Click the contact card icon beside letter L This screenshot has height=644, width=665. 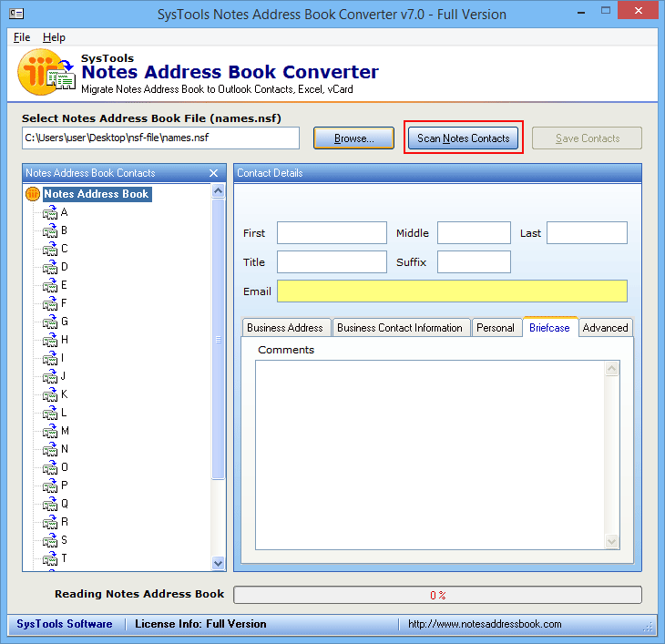point(50,413)
